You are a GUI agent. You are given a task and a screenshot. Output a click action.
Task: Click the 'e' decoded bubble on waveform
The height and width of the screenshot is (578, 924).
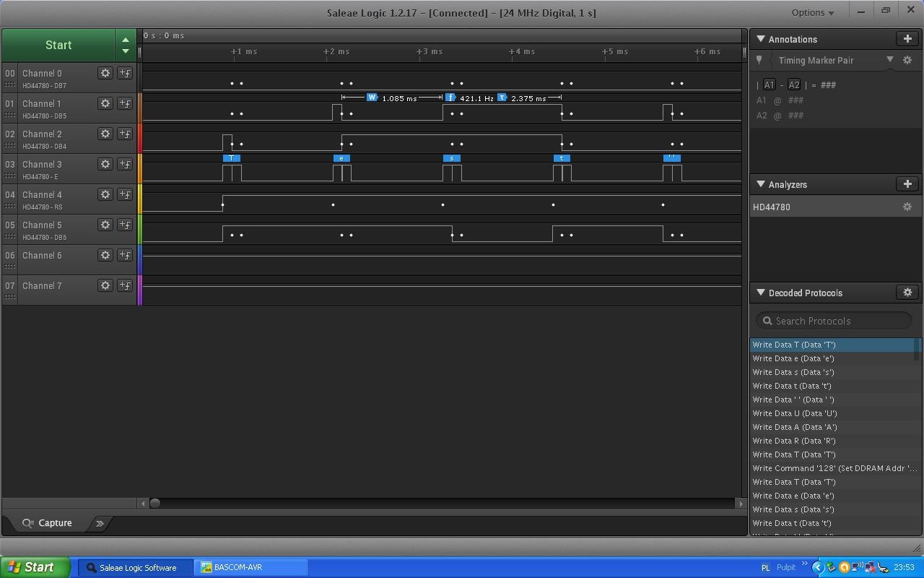coord(341,158)
